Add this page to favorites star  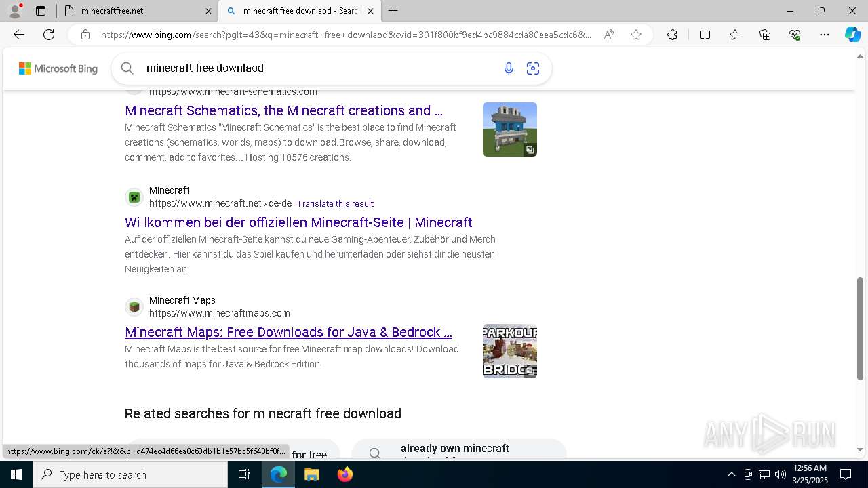click(636, 35)
